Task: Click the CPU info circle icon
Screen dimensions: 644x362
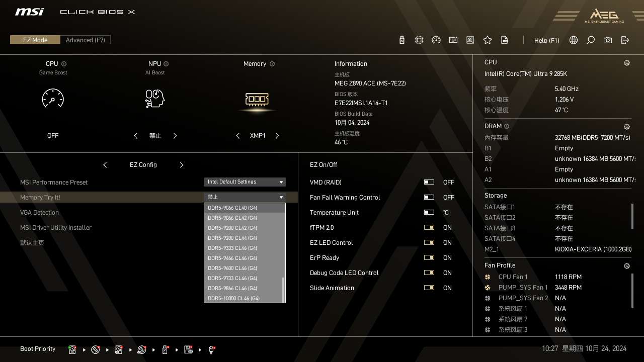Action: [x=64, y=64]
